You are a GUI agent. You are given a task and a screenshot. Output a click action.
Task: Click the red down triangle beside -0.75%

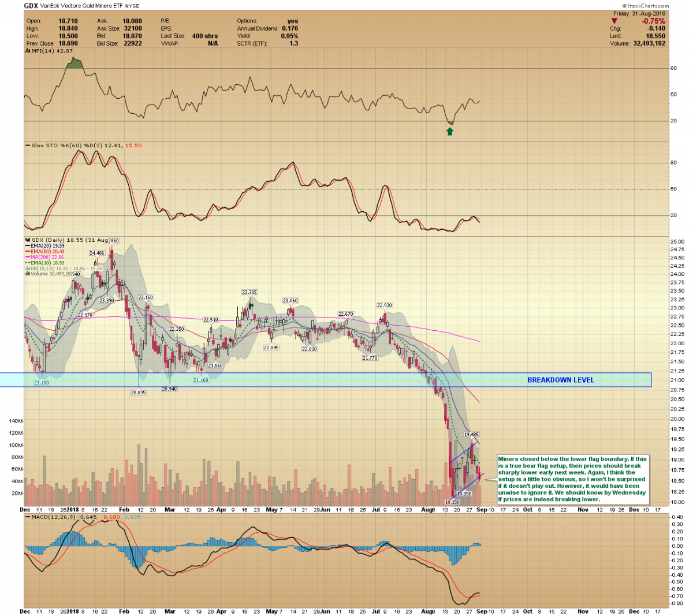pos(614,21)
